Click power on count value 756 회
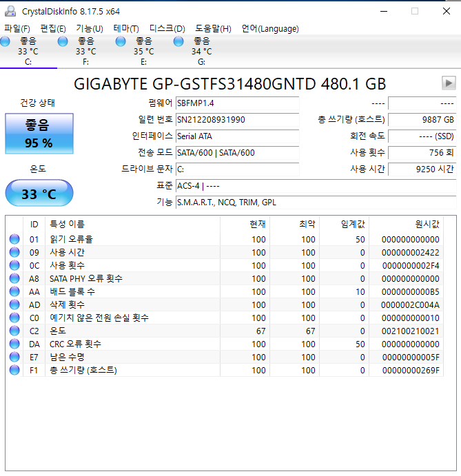461x476 pixels. point(422,153)
